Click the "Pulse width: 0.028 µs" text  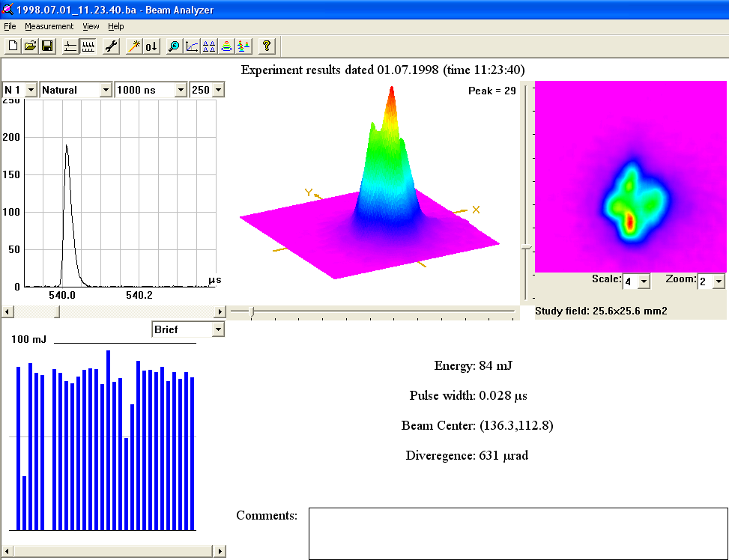click(468, 395)
